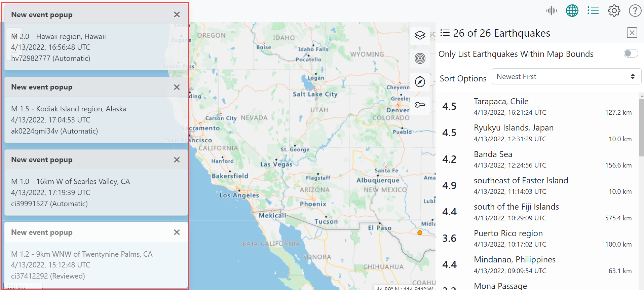The height and width of the screenshot is (290, 644).
Task: Select the Puerto Rico region earthquake
Action: (537, 238)
